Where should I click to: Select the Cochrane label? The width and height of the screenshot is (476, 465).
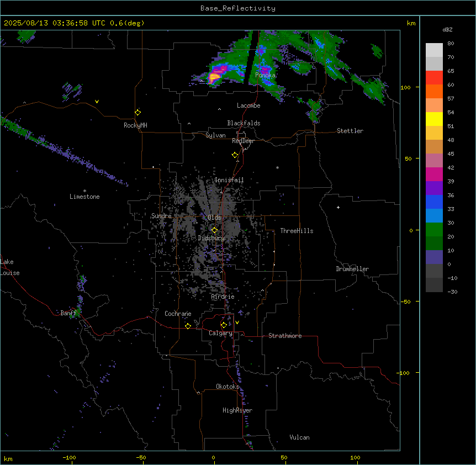pyautogui.click(x=178, y=314)
